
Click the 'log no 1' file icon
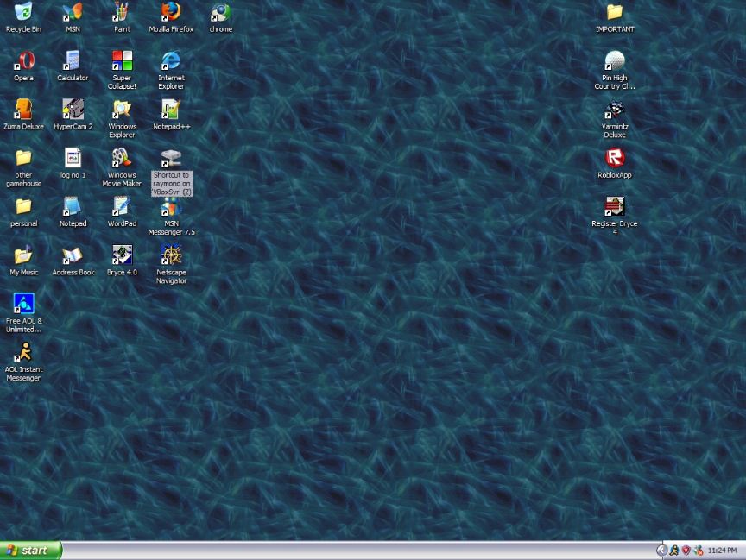(x=73, y=158)
